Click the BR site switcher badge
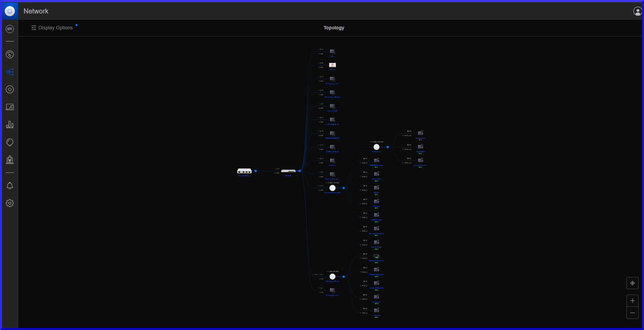 [10, 29]
